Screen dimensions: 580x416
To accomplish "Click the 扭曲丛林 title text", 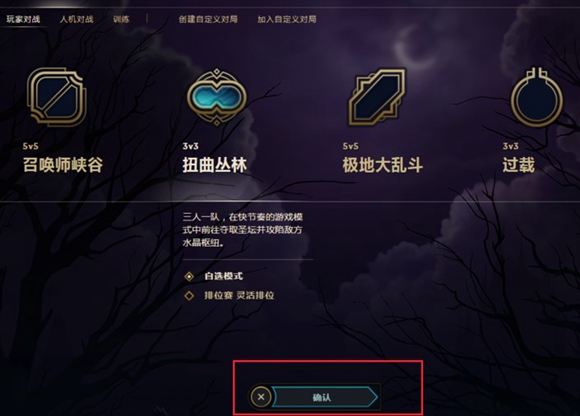I will (215, 165).
